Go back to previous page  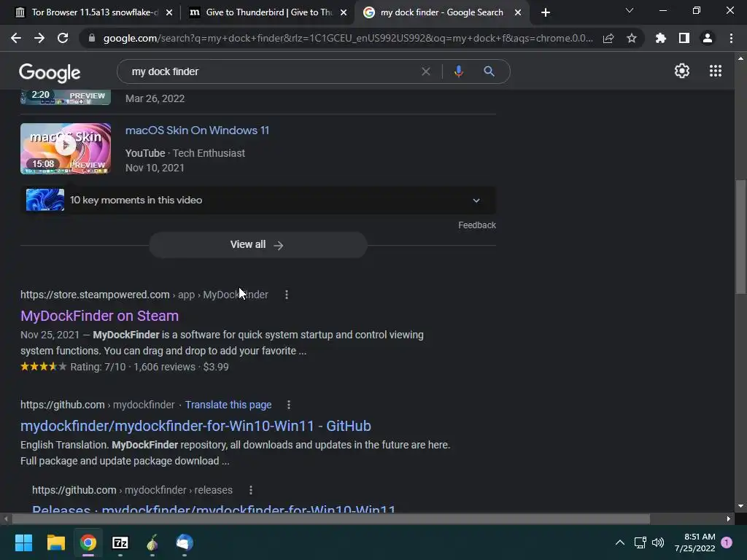[16, 38]
